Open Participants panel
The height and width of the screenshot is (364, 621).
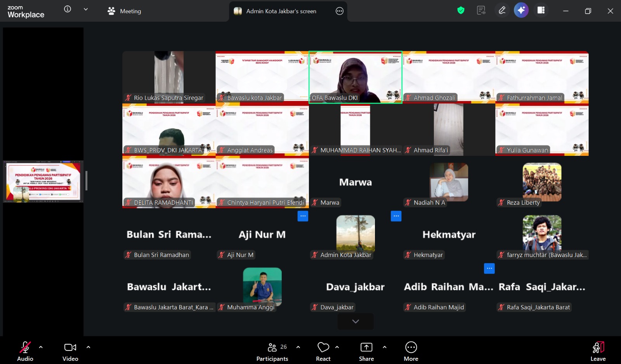(272, 352)
